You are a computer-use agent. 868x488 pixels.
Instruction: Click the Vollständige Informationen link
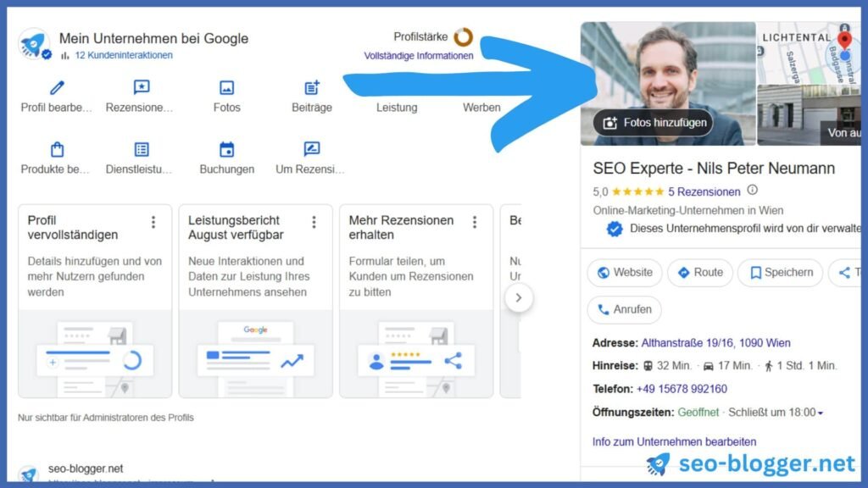tap(419, 55)
